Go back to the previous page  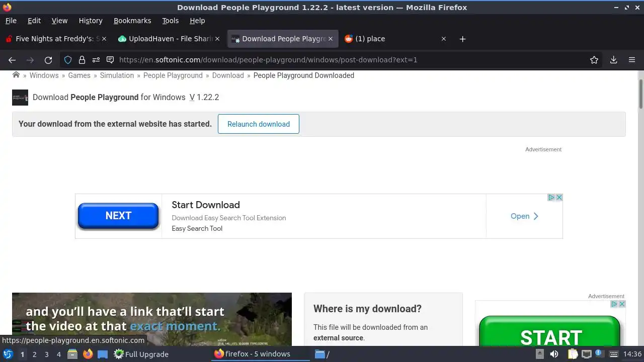point(12,60)
